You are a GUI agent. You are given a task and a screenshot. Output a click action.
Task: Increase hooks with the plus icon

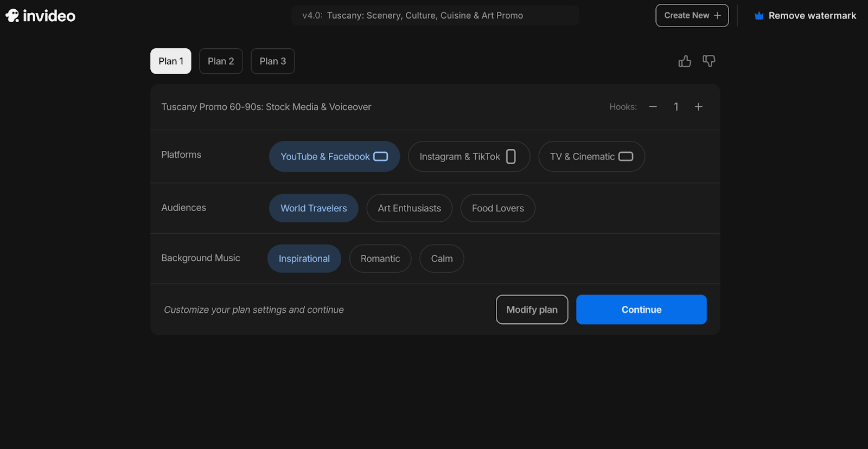click(699, 107)
